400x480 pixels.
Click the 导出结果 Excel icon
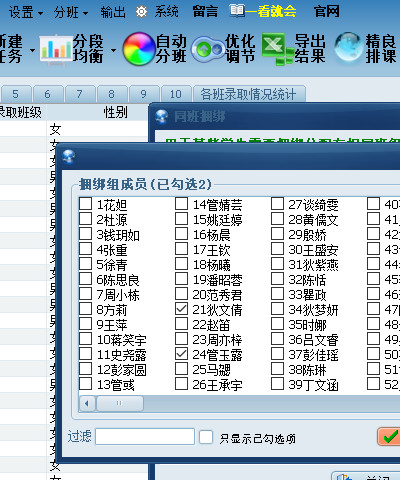click(277, 49)
